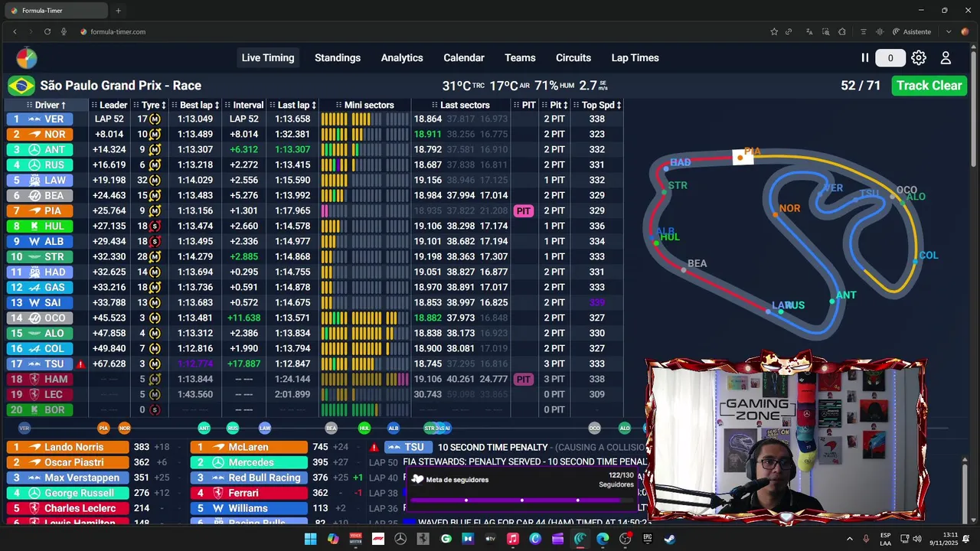
Task: Click the ANT marker on position timeline
Action: coord(204,428)
